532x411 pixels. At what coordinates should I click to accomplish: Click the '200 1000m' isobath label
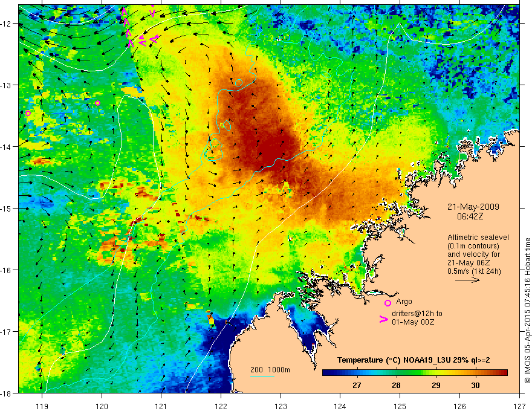pyautogui.click(x=270, y=370)
